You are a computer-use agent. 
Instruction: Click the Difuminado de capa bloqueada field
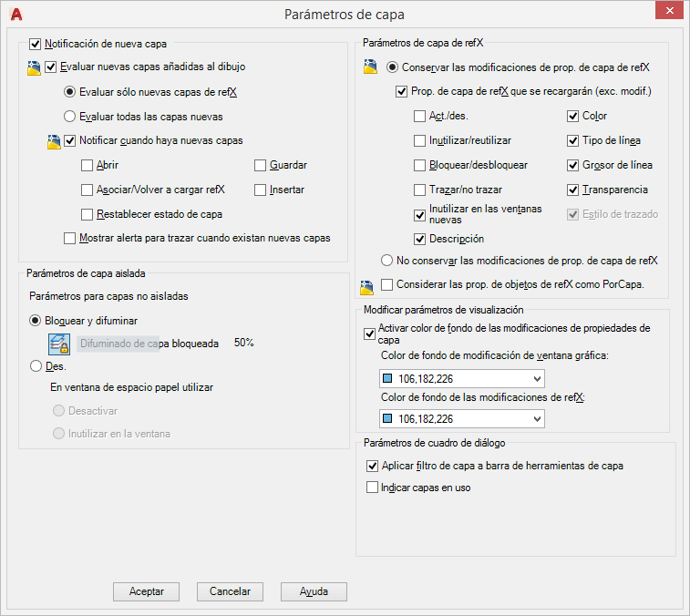[x=149, y=344]
